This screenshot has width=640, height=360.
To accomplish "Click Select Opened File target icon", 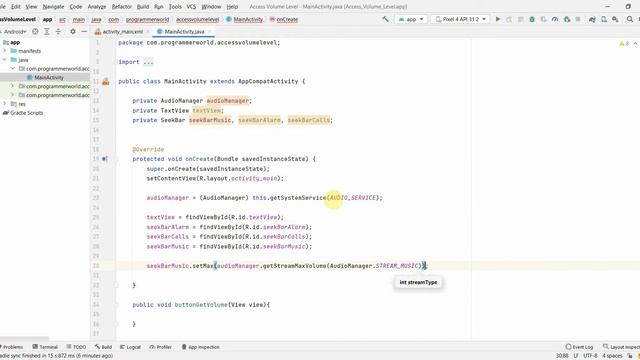I will (x=35, y=31).
